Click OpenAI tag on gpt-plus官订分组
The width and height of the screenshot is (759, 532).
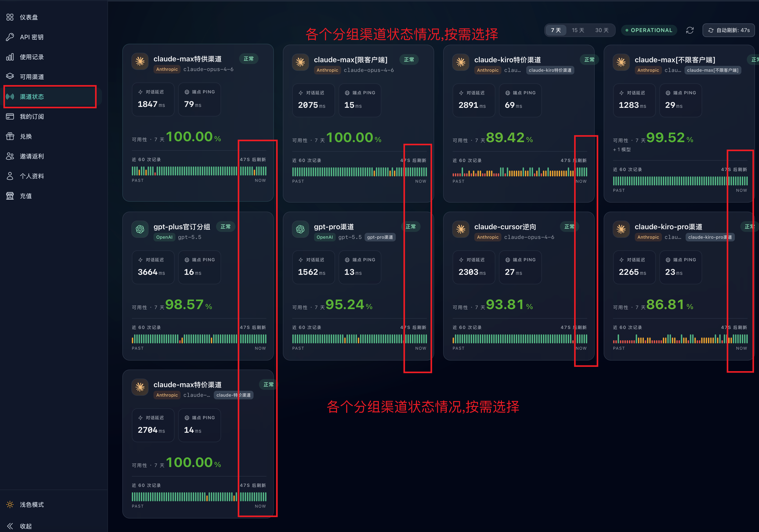164,237
